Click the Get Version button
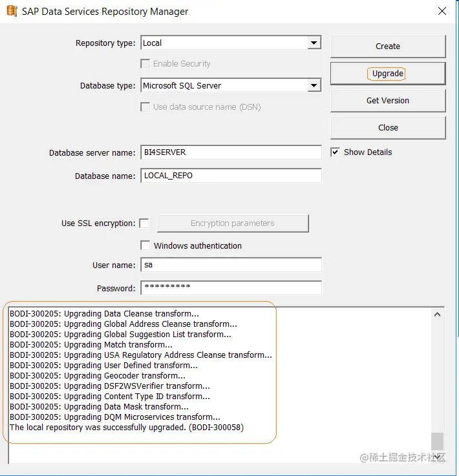Image resolution: width=459 pixels, height=476 pixels. pyautogui.click(x=388, y=101)
